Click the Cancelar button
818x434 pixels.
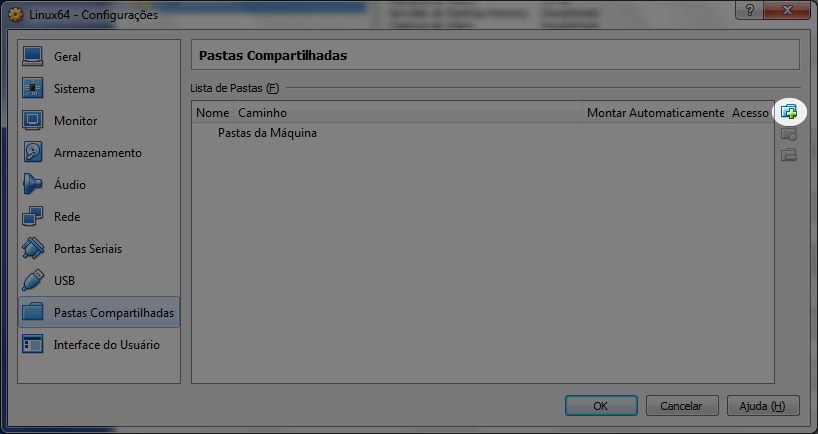[x=682, y=406]
